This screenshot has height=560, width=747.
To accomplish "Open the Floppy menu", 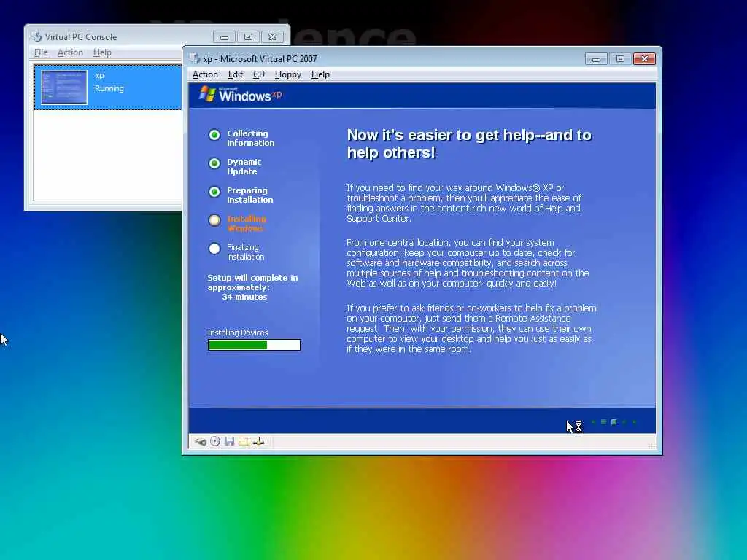I will [287, 75].
